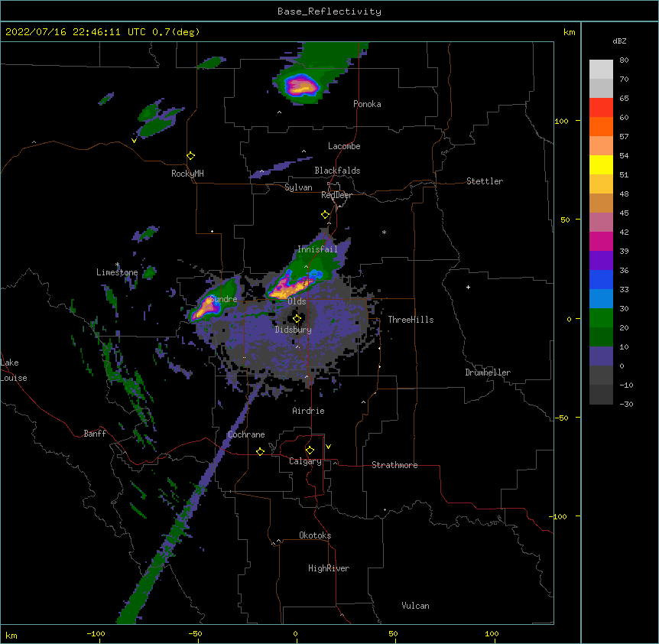Click the white plus marker west of Drumheller
The image size is (659, 644).
(x=468, y=287)
